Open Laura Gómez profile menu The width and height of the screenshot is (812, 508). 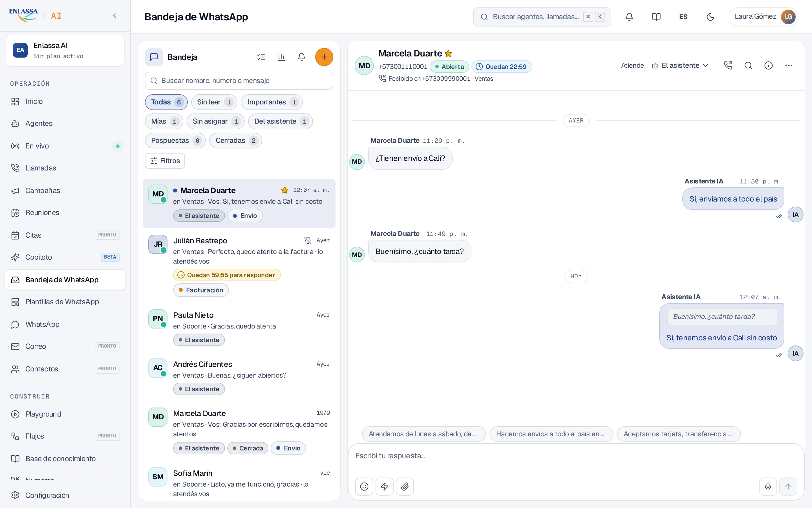tap(763, 16)
